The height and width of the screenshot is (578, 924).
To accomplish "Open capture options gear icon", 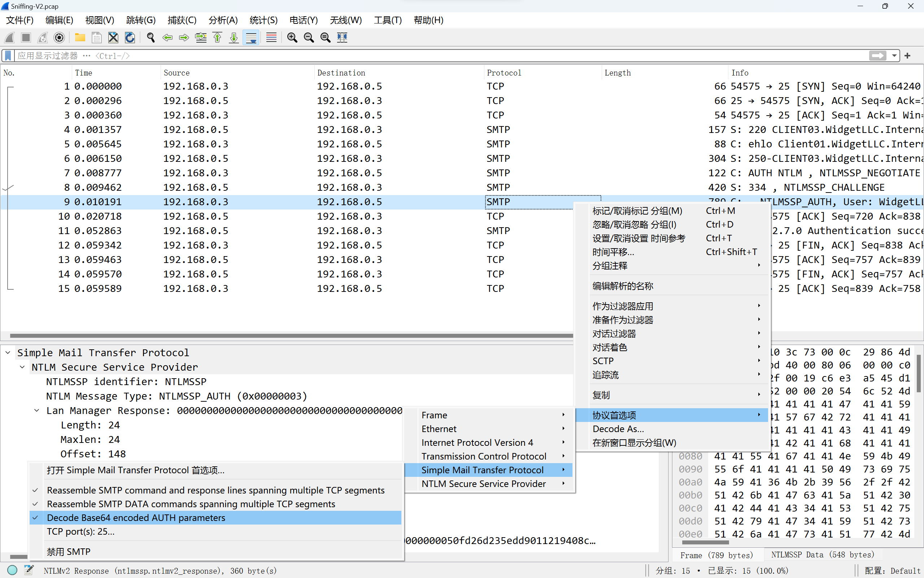I will [59, 38].
